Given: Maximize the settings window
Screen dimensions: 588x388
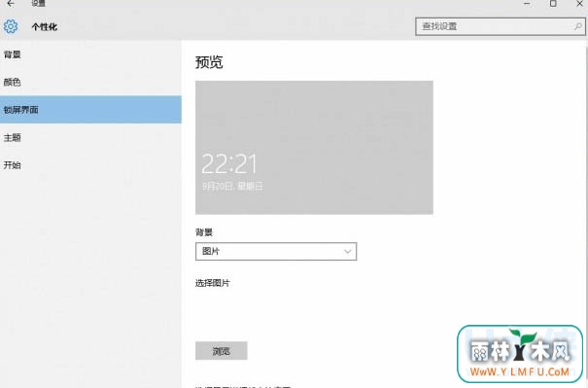Looking at the screenshot, I should click(553, 3).
